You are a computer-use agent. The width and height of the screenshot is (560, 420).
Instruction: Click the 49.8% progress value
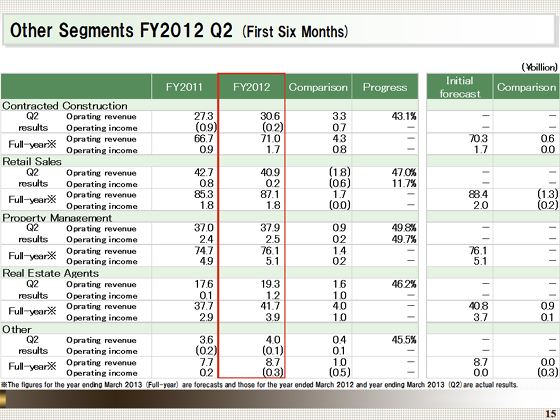click(x=404, y=228)
